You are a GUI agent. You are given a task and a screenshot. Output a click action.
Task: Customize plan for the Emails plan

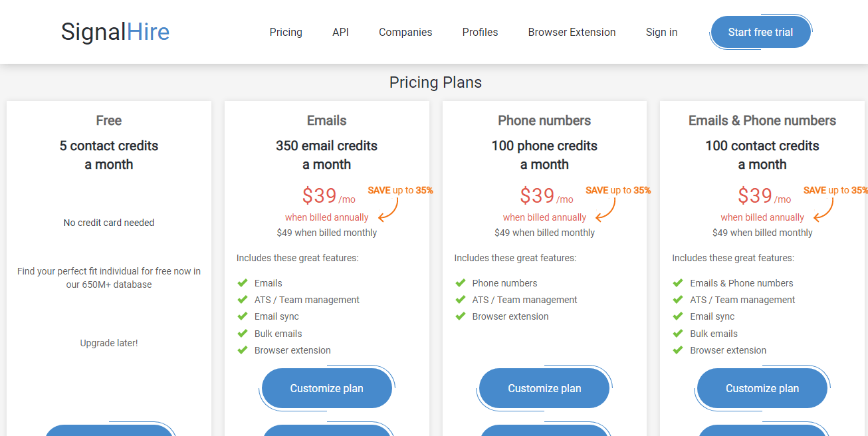tap(327, 388)
